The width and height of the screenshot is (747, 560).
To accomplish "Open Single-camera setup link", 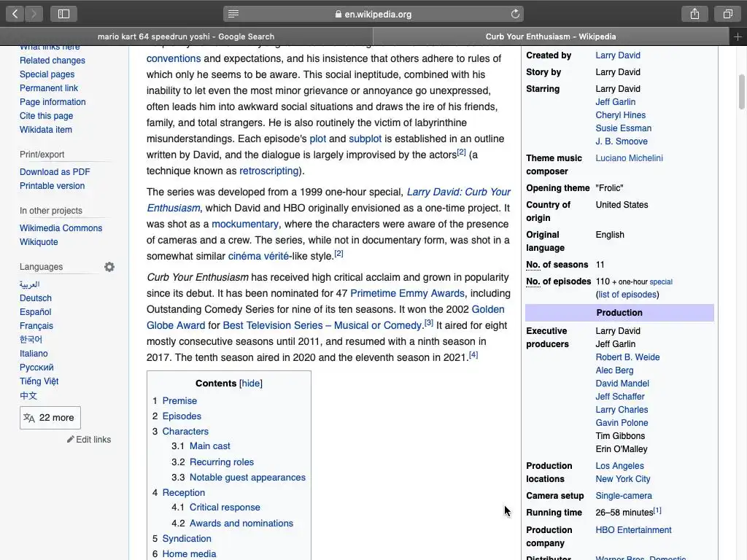I will pos(624,496).
